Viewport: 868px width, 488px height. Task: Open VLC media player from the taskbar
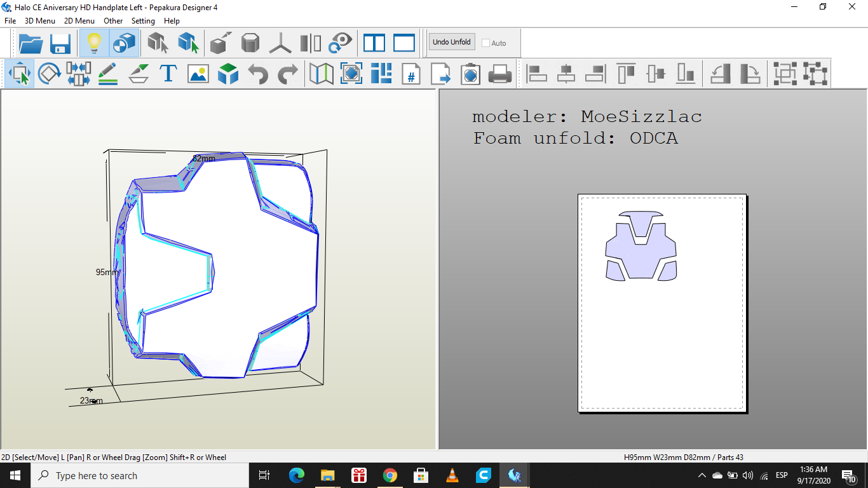[x=452, y=475]
